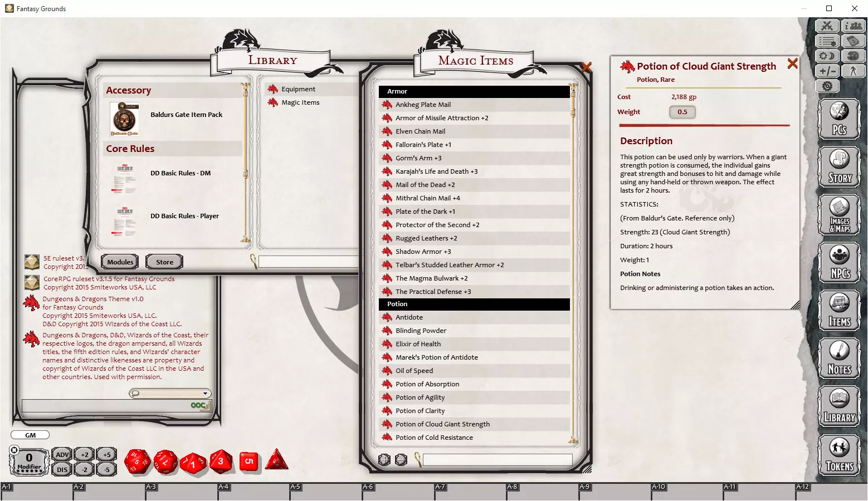This screenshot has height=501, width=868.
Task: Open the gear-shaped settings icon
Action: pyautogui.click(x=827, y=86)
